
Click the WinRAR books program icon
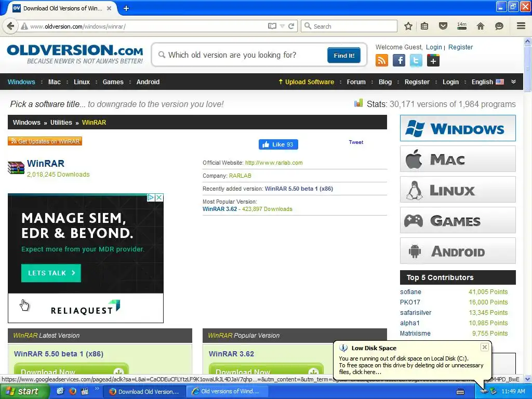(16, 167)
